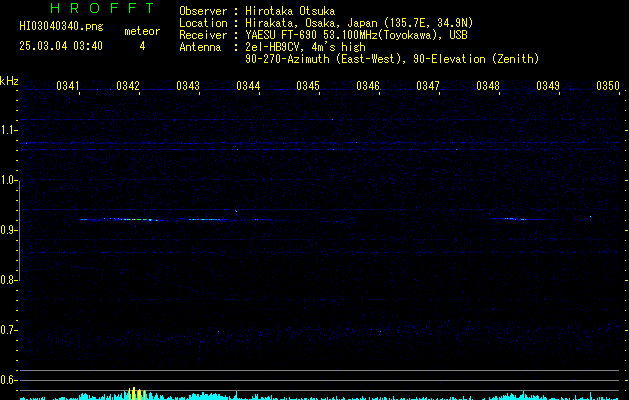Viewport: 629px width, 400px height.
Task: Click the meteor label
Action: pos(142,31)
